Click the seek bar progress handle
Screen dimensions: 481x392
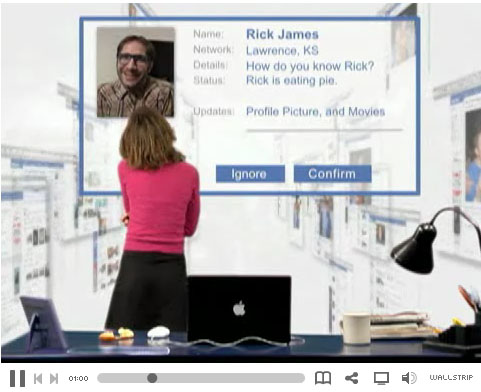click(x=152, y=378)
